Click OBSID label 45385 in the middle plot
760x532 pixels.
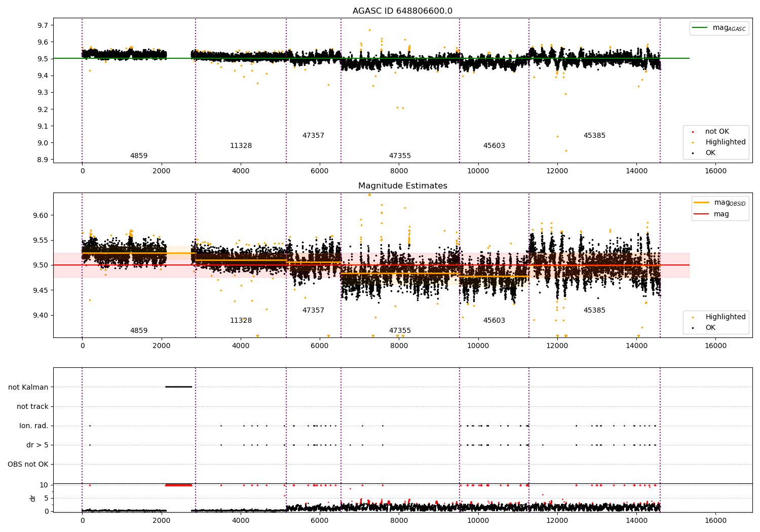click(x=594, y=311)
